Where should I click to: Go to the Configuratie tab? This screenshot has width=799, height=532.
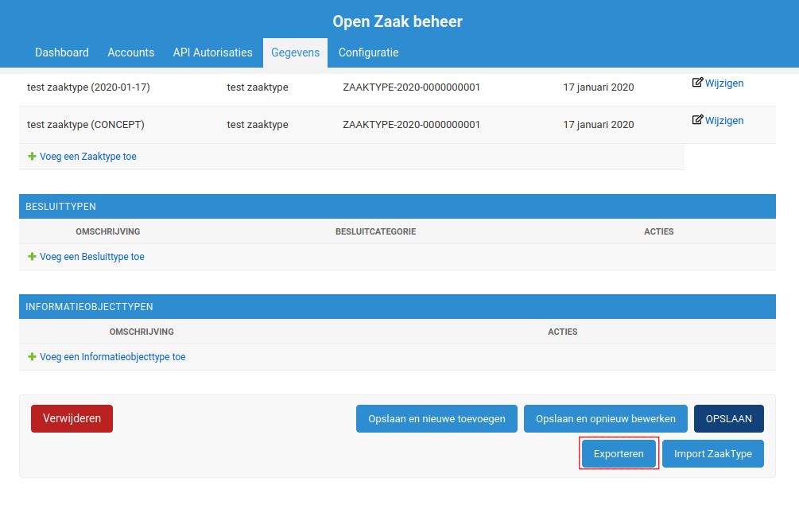click(x=368, y=52)
